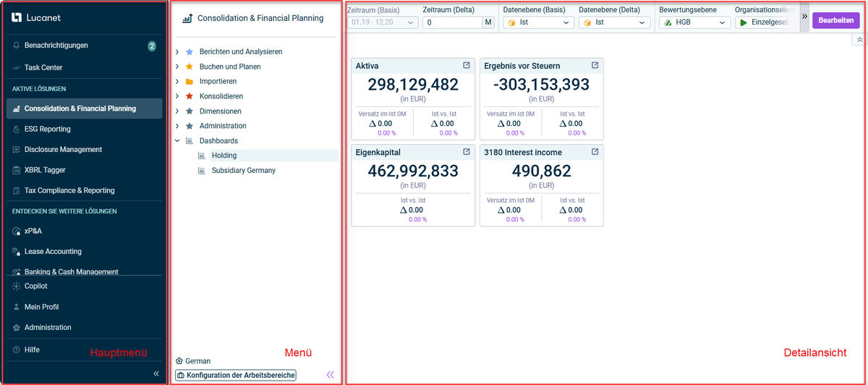This screenshot has height=385, width=868.
Task: Click Konfiguration der Arbeitsbereiche button
Action: 236,375
